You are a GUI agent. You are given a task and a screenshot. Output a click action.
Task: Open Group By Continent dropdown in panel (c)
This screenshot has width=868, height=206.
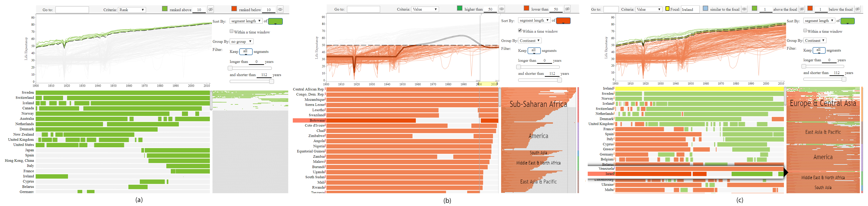tap(816, 40)
